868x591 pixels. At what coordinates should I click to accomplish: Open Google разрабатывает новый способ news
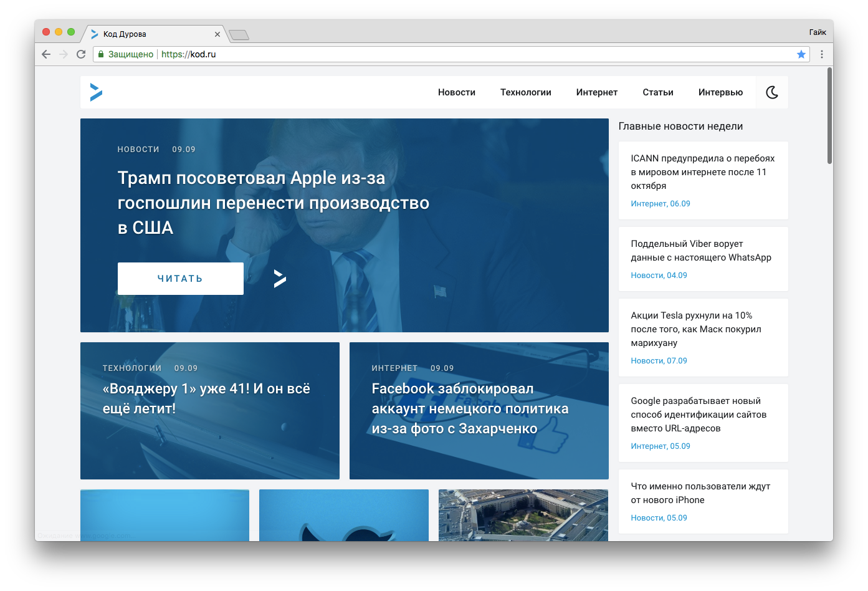(x=699, y=415)
